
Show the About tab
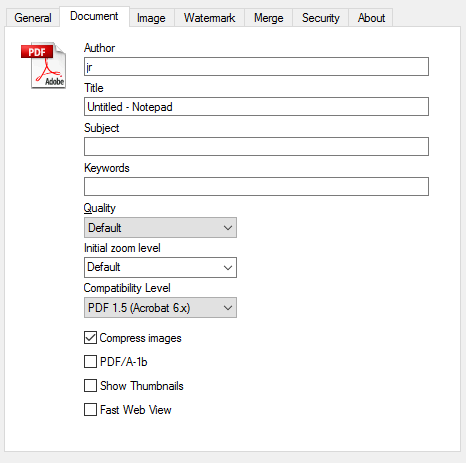point(371,18)
